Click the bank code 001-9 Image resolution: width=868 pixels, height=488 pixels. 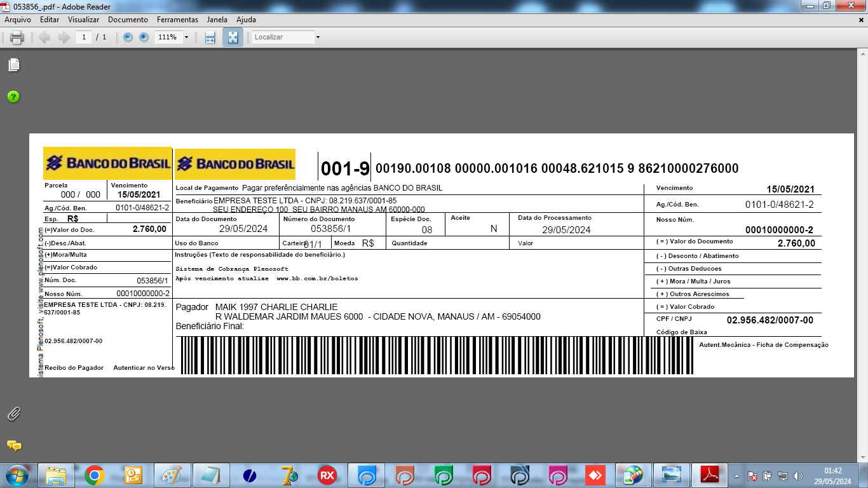pyautogui.click(x=345, y=168)
